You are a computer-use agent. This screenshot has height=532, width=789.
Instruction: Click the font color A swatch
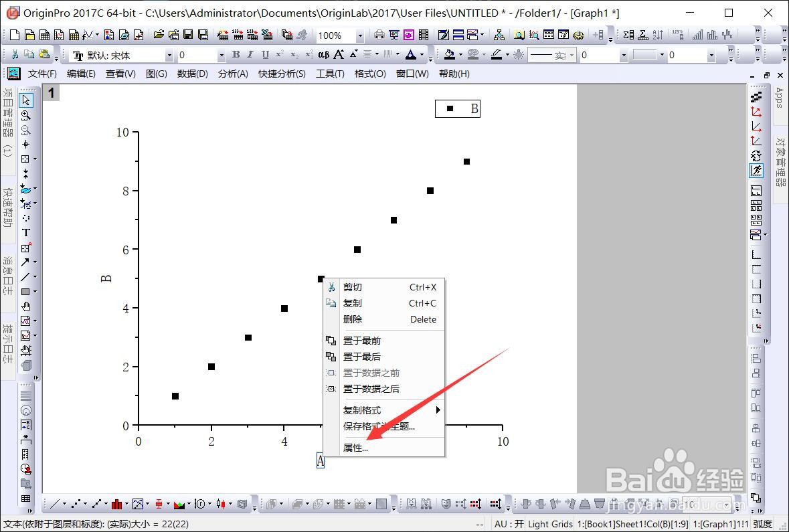411,54
